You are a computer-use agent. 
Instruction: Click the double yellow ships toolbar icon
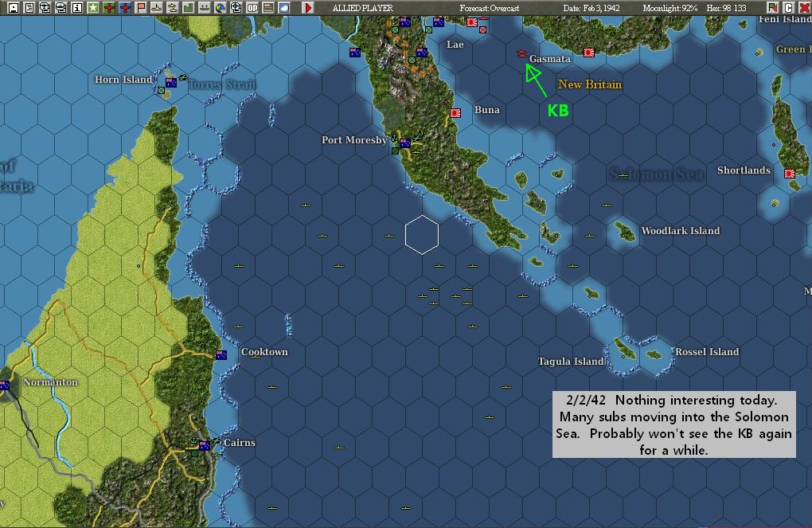(173, 8)
